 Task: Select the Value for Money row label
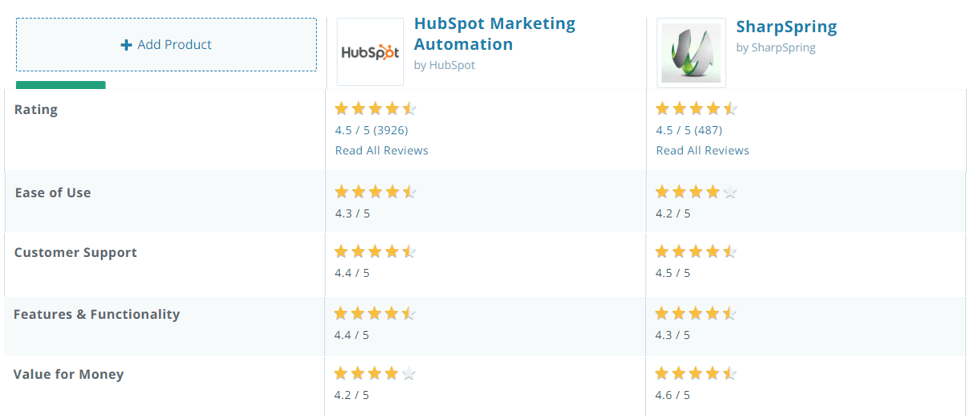click(69, 375)
